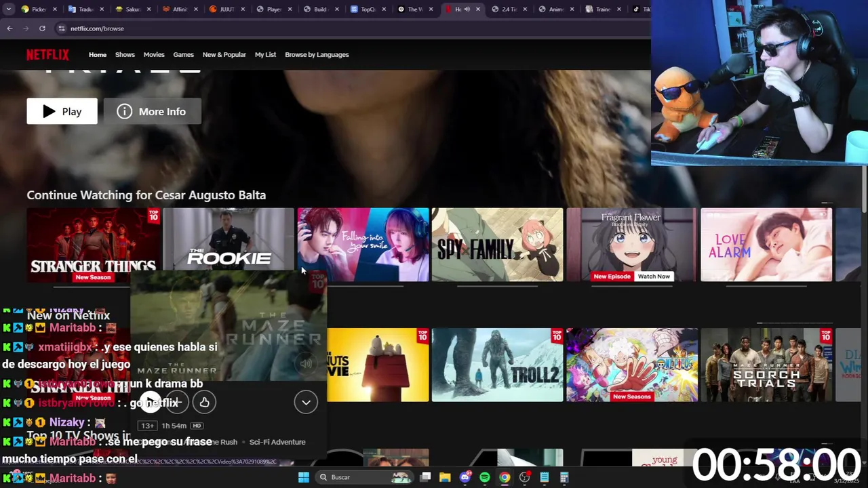
Task: Open the Scorch Trials thumbnail
Action: pos(766,365)
